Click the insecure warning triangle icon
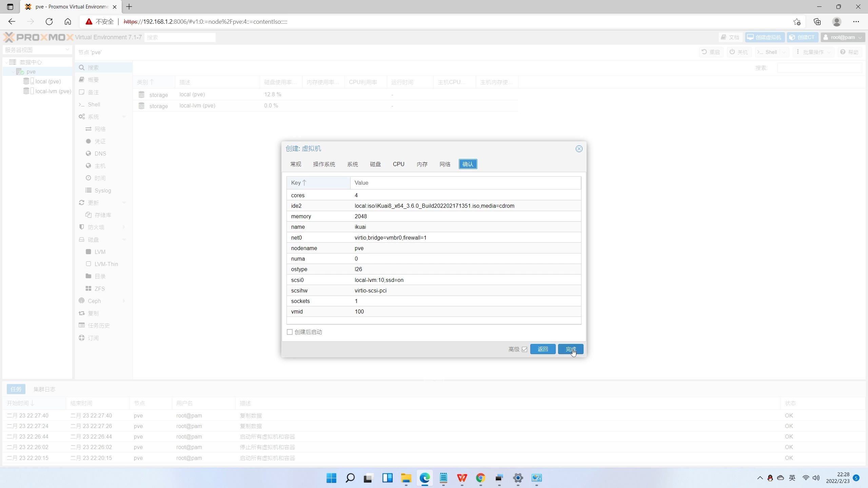868x488 pixels. [89, 22]
